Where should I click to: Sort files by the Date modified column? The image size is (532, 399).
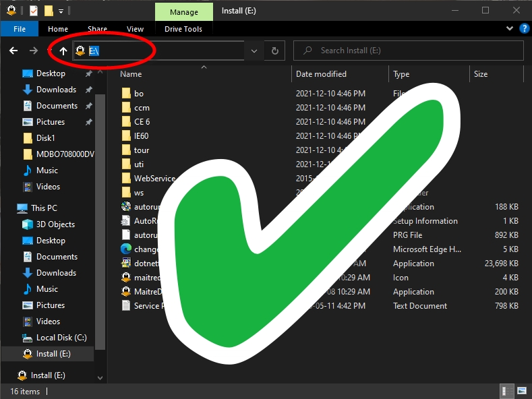coord(321,74)
